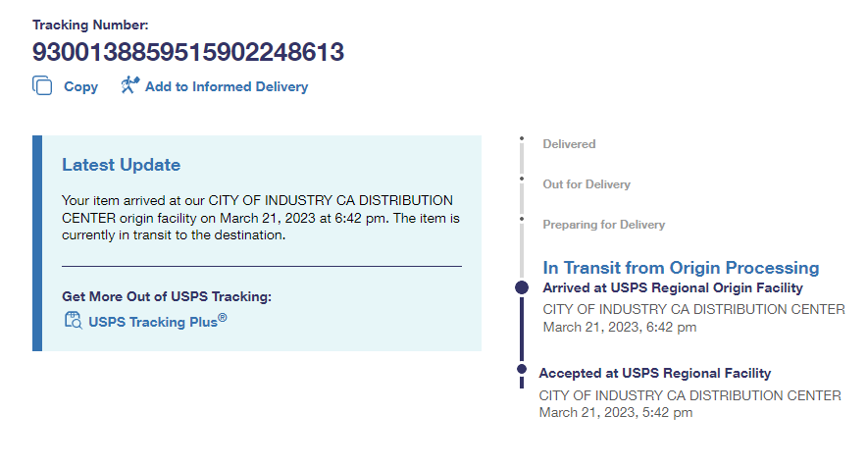The image size is (868, 466).
Task: Click the Accepted at USPS Regional Facility dot
Action: point(522,370)
